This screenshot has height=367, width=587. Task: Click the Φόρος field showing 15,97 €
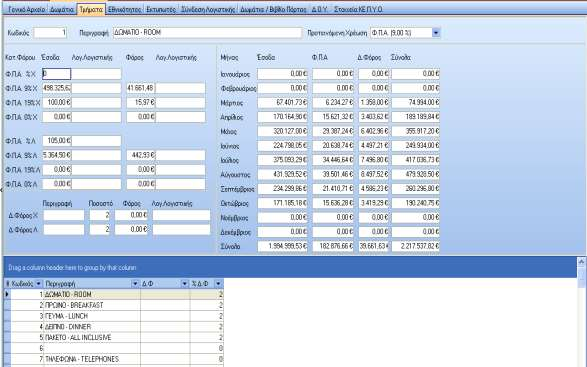click(141, 103)
